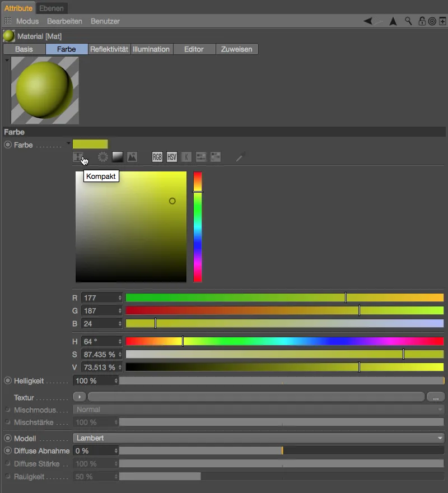
Task: Open the Modus menu
Action: tap(27, 21)
